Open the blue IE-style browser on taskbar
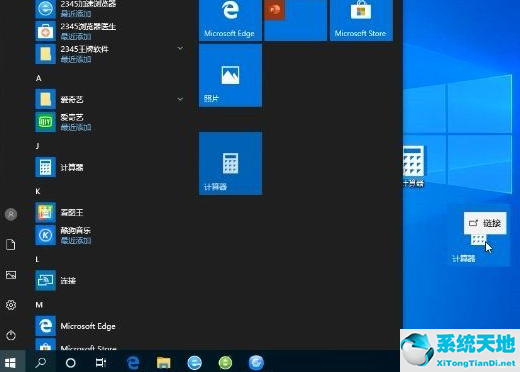 click(194, 363)
